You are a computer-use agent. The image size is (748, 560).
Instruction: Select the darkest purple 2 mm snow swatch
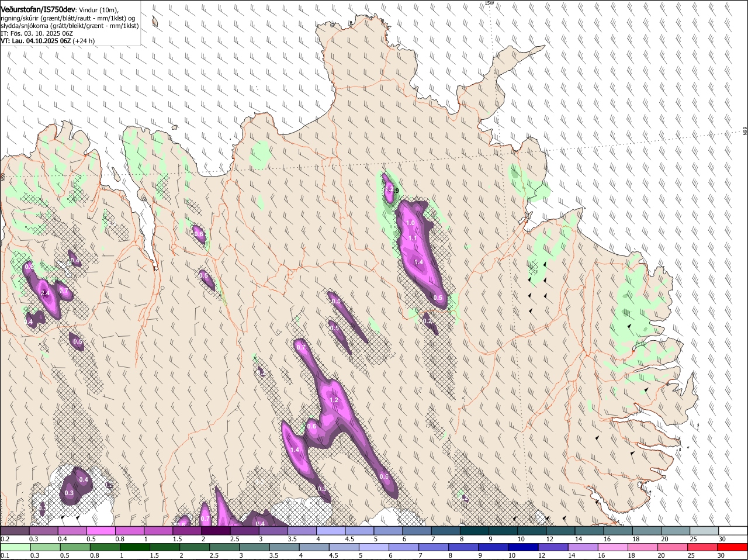point(216,531)
